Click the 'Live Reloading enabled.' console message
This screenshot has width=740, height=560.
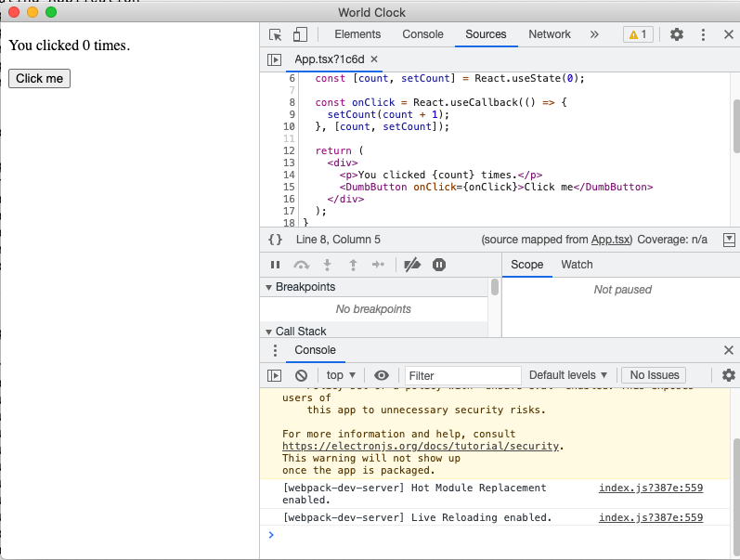(x=417, y=518)
